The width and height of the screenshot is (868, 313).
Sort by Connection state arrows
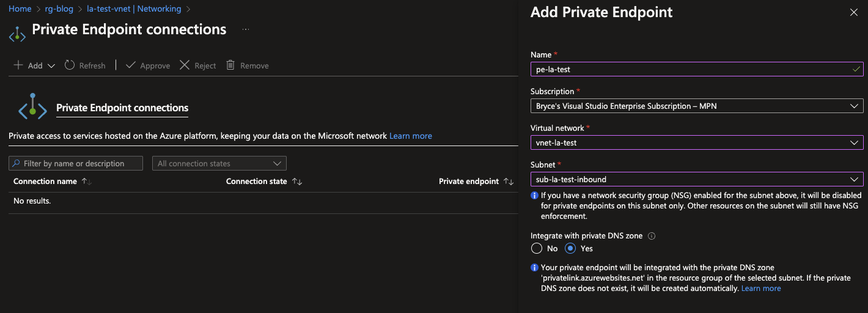(x=297, y=182)
